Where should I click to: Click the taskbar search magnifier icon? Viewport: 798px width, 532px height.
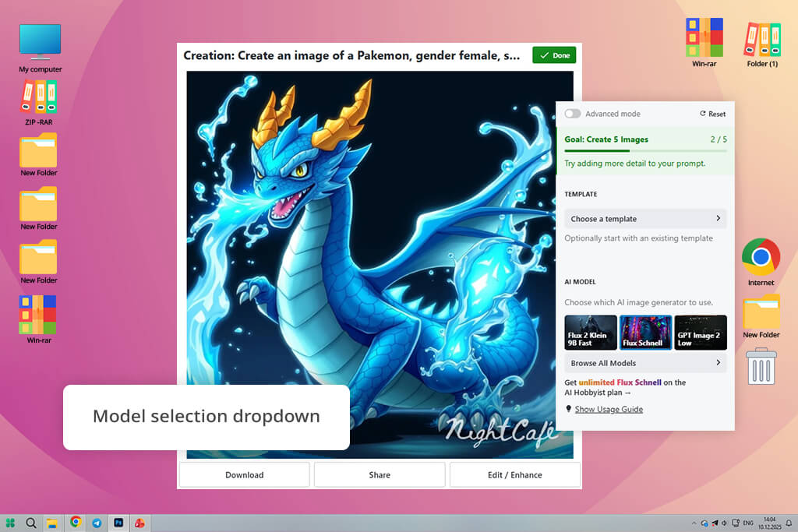point(31,523)
